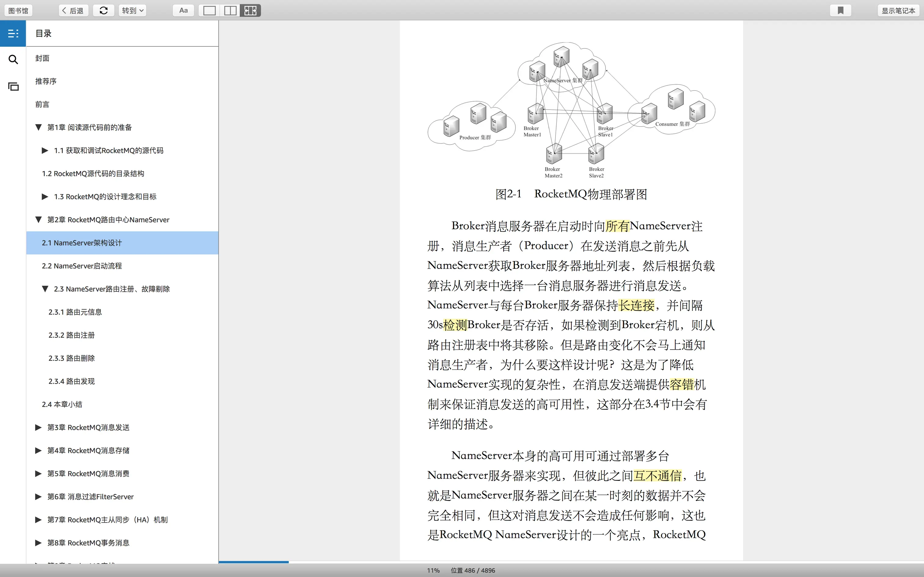Click the refresh sync icon in toolbar
The width and height of the screenshot is (924, 577).
[104, 10]
